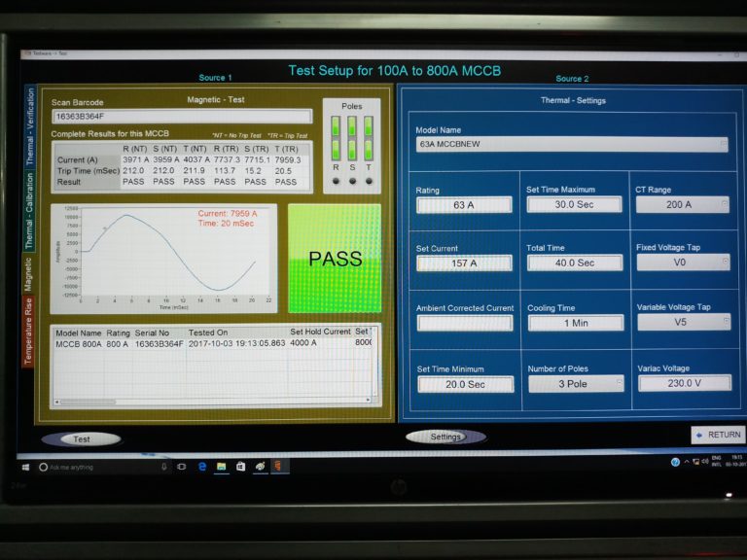Click the Tested On column header
This screenshot has width=747, height=560.
pyautogui.click(x=208, y=332)
